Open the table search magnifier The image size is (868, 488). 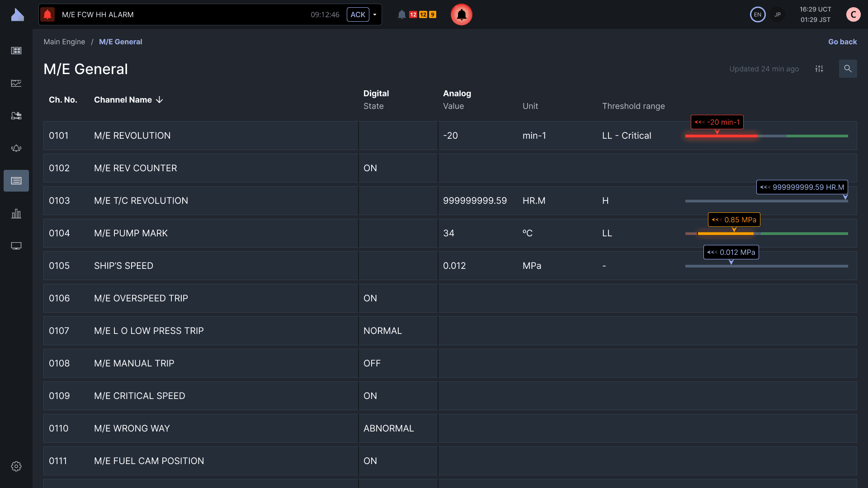coord(848,69)
